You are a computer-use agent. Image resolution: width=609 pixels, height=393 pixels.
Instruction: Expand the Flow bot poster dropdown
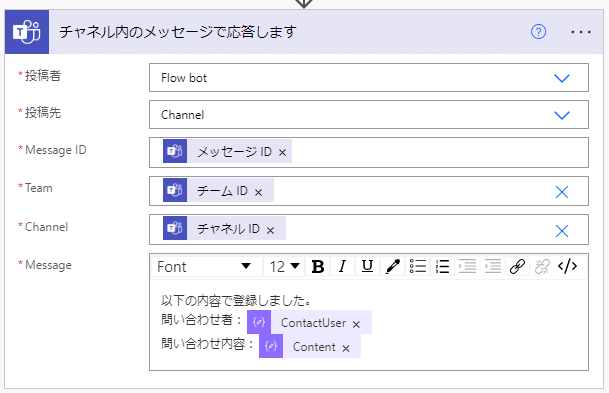coord(562,78)
